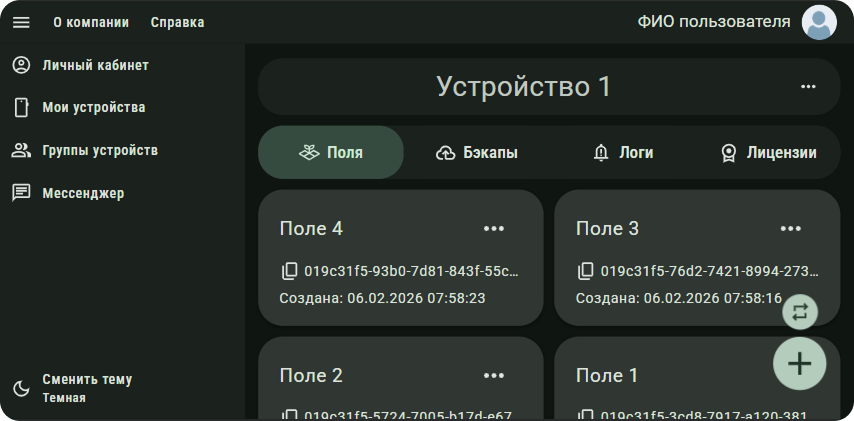Click the Мессенджер chat icon

21,193
